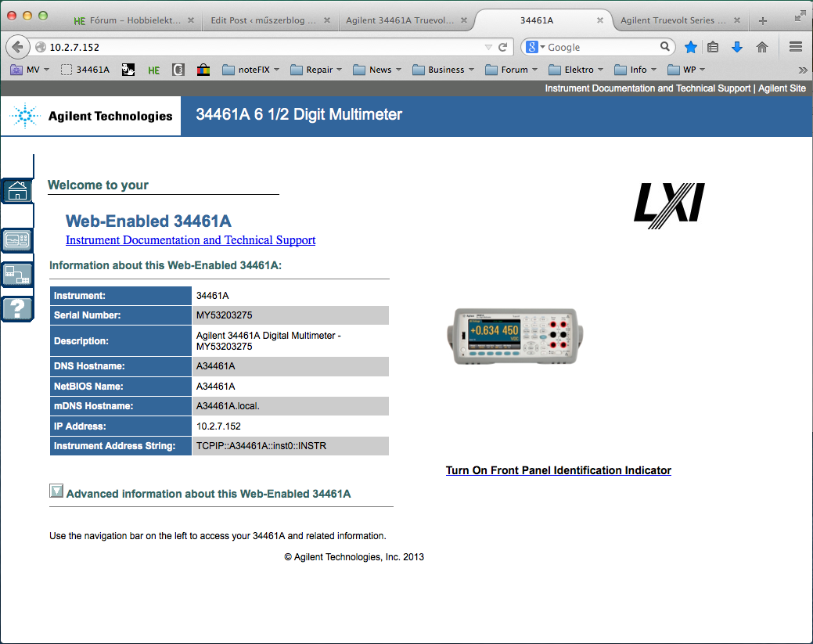Select the address string TCPIP::A34461A::inst0::INSTR
The height and width of the screenshot is (644, 813).
261,446
